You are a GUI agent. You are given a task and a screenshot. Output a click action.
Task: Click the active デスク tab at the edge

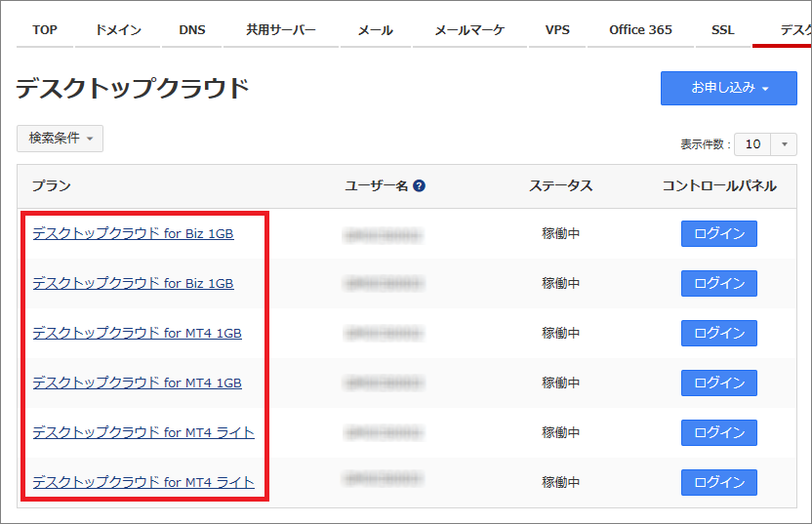pos(783,30)
